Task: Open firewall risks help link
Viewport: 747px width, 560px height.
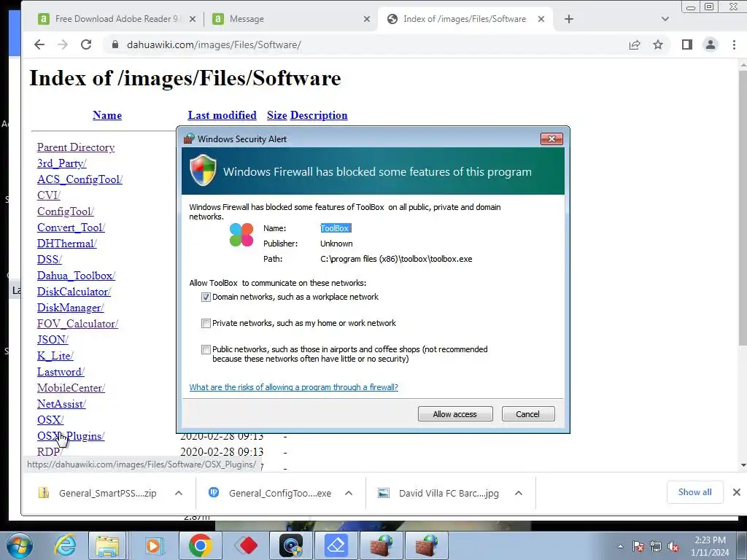Action: click(x=293, y=387)
